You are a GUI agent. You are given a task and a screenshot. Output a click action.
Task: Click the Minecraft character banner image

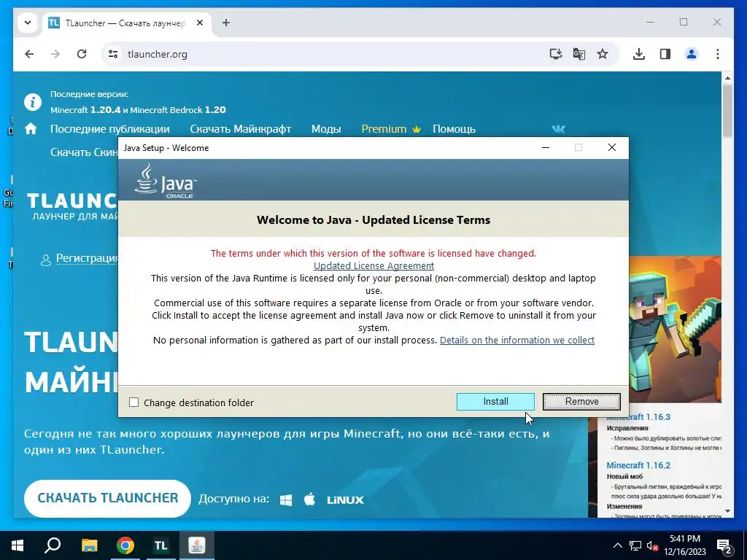tap(675, 330)
